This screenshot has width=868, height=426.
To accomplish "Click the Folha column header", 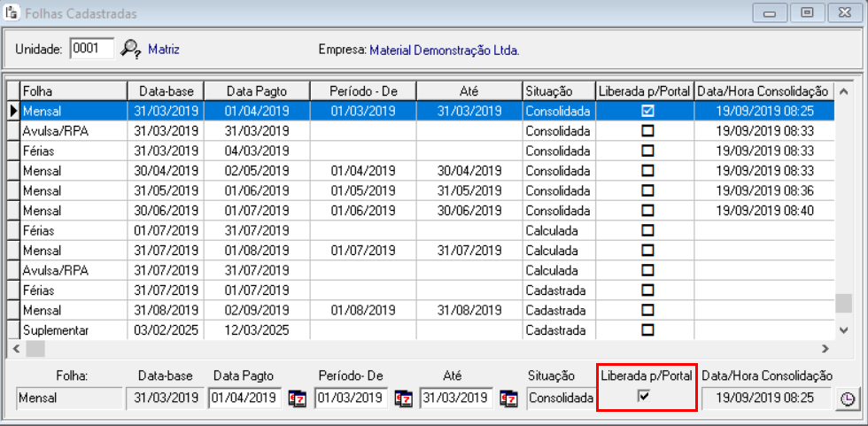I will [x=73, y=91].
